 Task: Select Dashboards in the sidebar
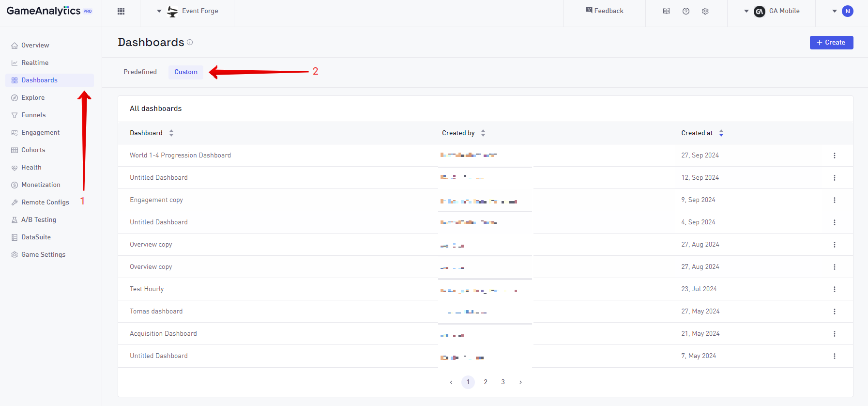49,80
